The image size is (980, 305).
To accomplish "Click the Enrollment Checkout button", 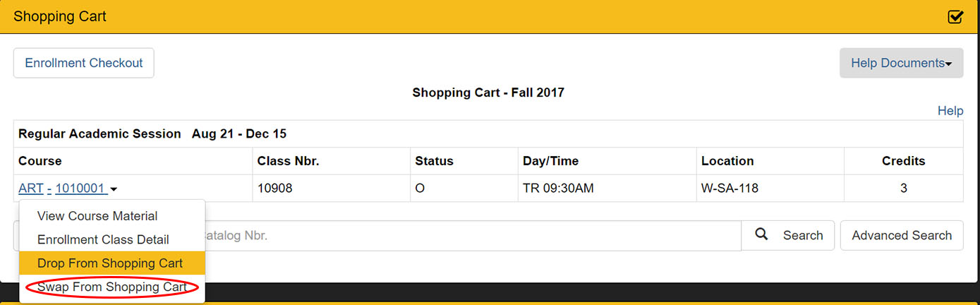I will tap(84, 63).
